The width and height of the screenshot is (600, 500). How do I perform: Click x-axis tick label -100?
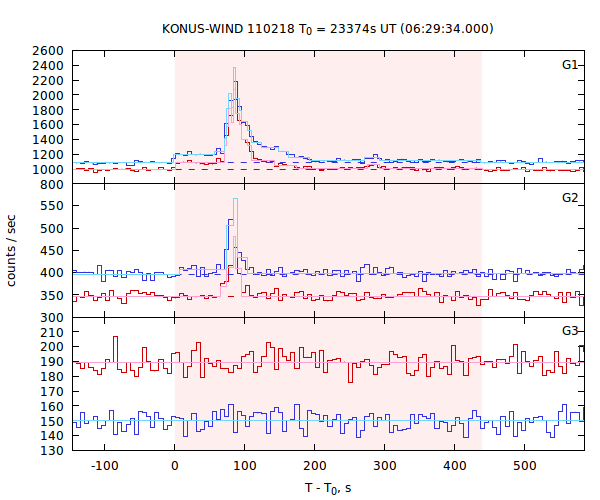(104, 466)
